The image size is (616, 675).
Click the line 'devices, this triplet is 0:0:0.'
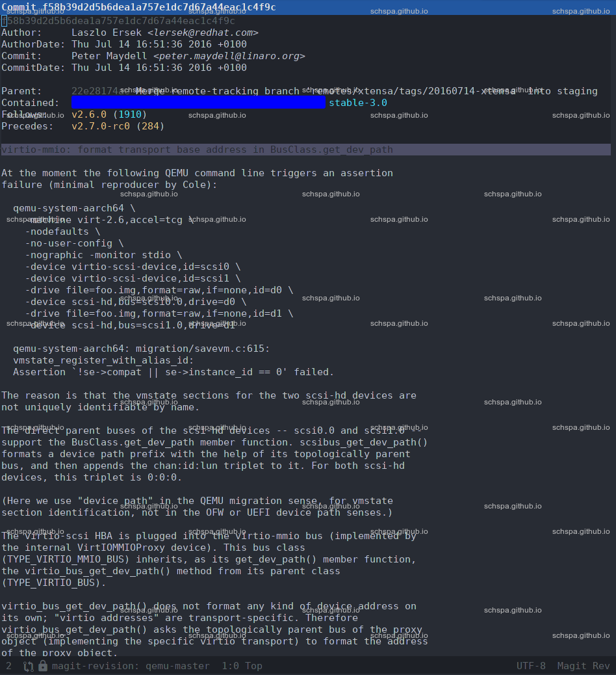pyautogui.click(x=92, y=477)
